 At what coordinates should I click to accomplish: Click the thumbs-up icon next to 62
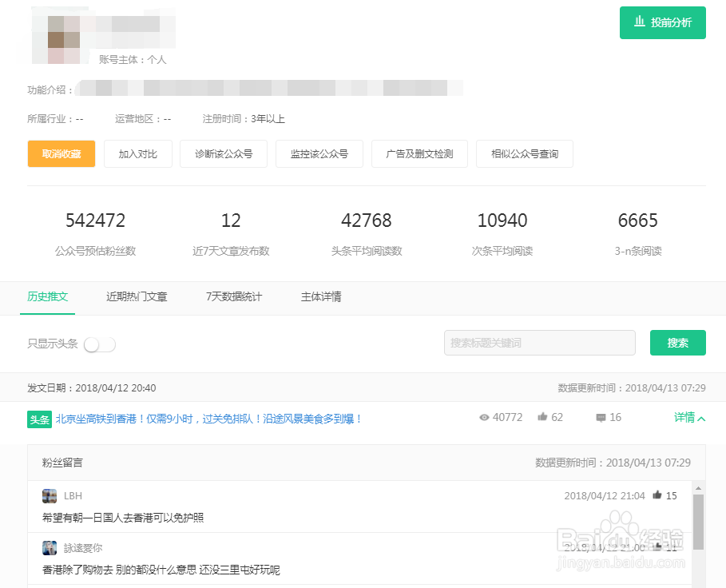tap(542, 417)
